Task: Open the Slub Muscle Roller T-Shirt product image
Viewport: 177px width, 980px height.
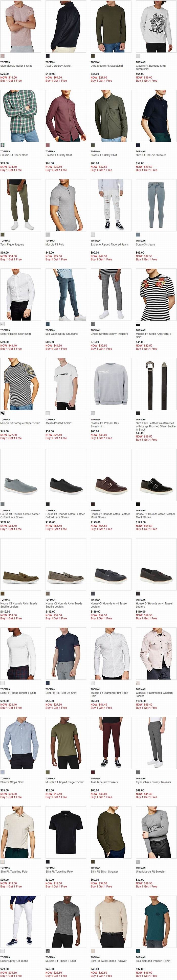Action: [20, 26]
